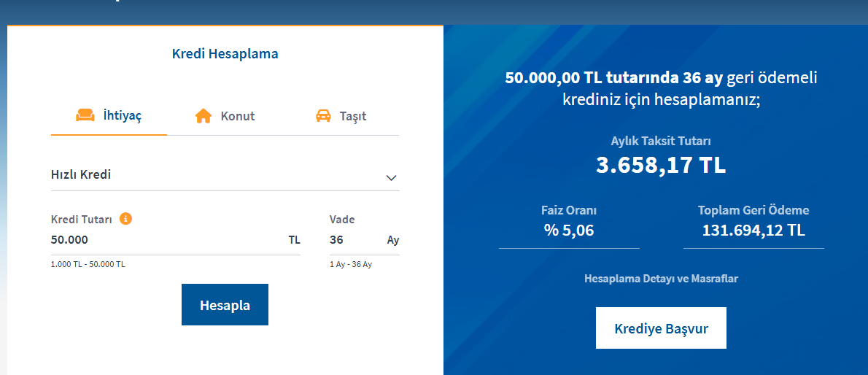
Task: Click the 1 Ay - 36 Ay range hint
Action: [351, 264]
